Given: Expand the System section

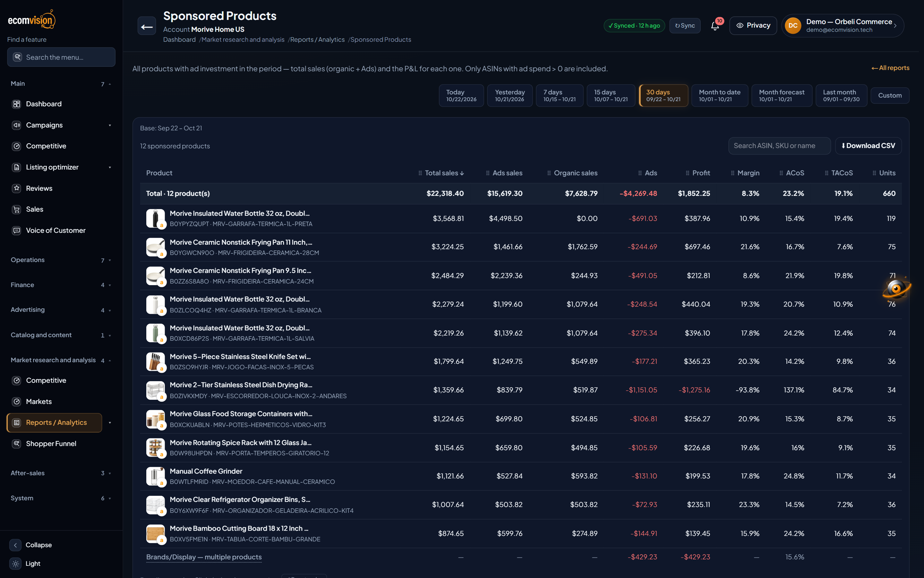Looking at the screenshot, I should pos(61,498).
